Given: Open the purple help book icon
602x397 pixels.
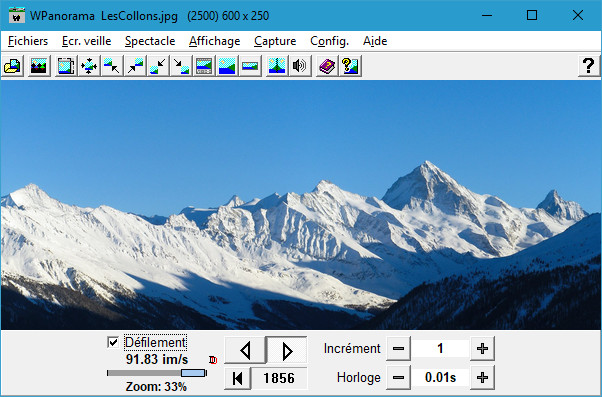Looking at the screenshot, I should (x=327, y=66).
